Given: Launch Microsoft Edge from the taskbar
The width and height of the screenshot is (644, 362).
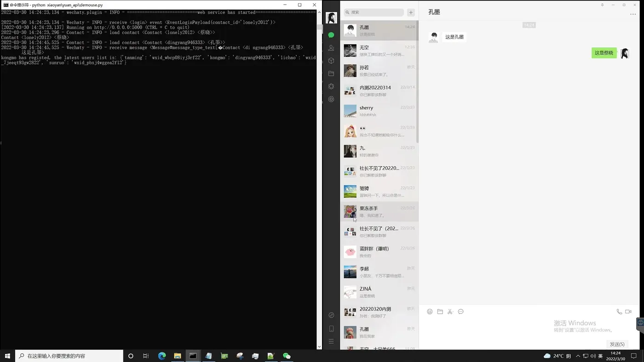Looking at the screenshot, I should (x=162, y=356).
